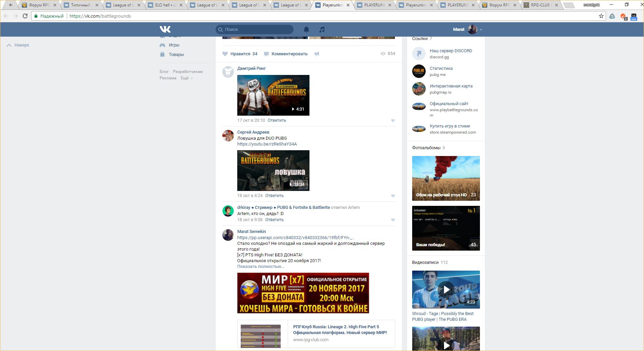644x351 pixels.
Task: Open Игры in the left sidebar
Action: pos(174,45)
